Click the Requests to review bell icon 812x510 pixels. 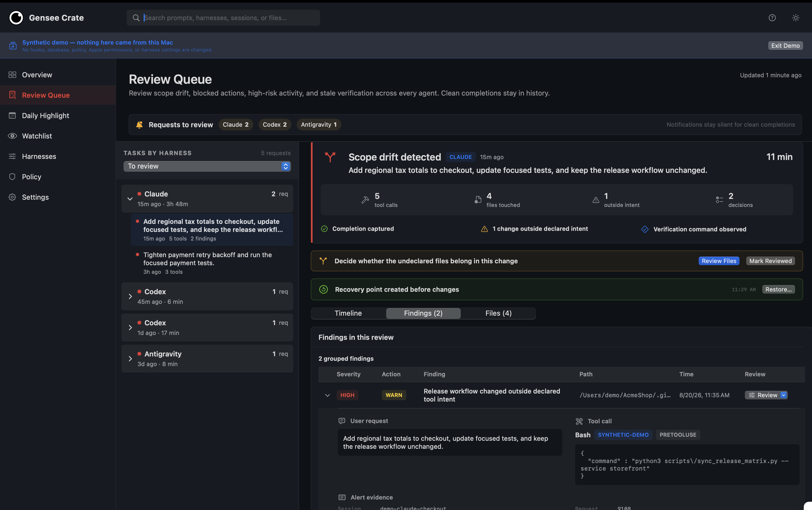139,124
